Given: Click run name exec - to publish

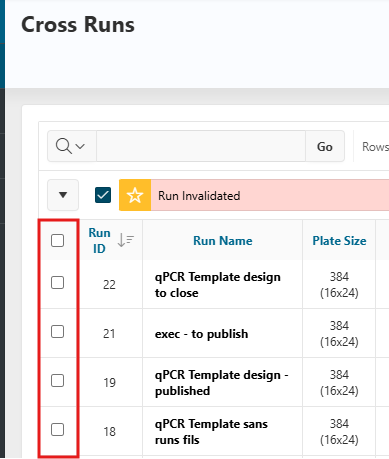Looking at the screenshot, I should click(x=201, y=334).
